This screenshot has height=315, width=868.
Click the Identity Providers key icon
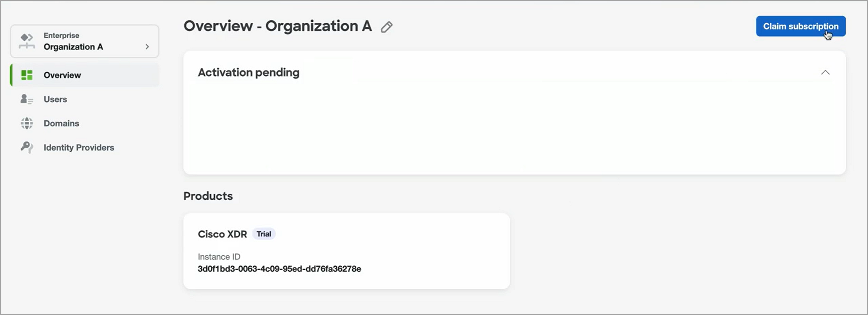coord(27,147)
